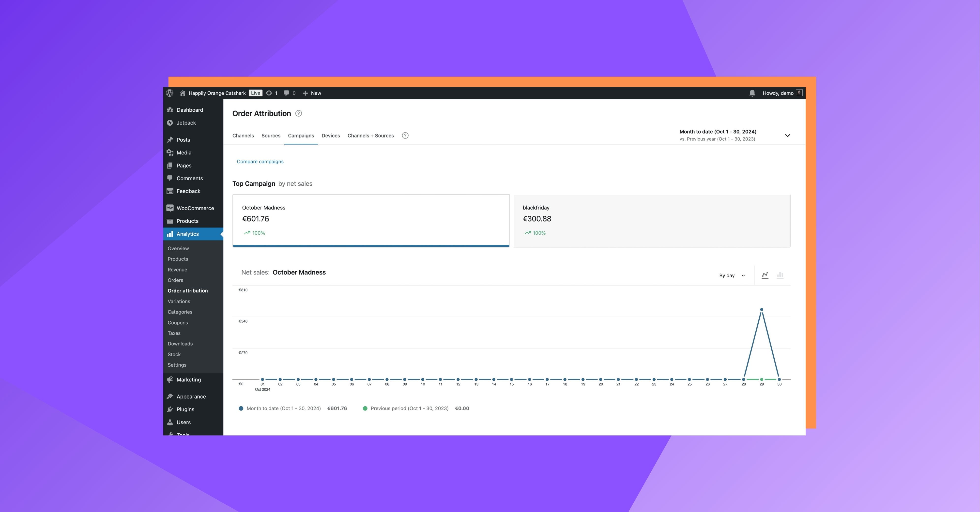Screen dimensions: 980x512
Task: Click the Posts pin icon
Action: tap(170, 140)
